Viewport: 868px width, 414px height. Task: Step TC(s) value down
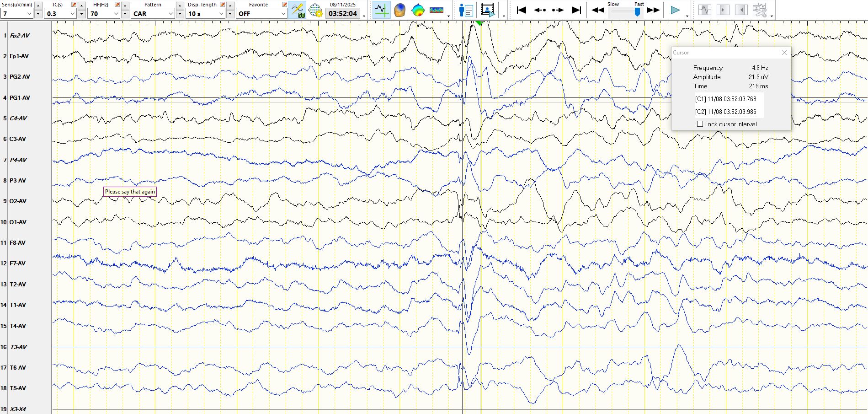81,14
